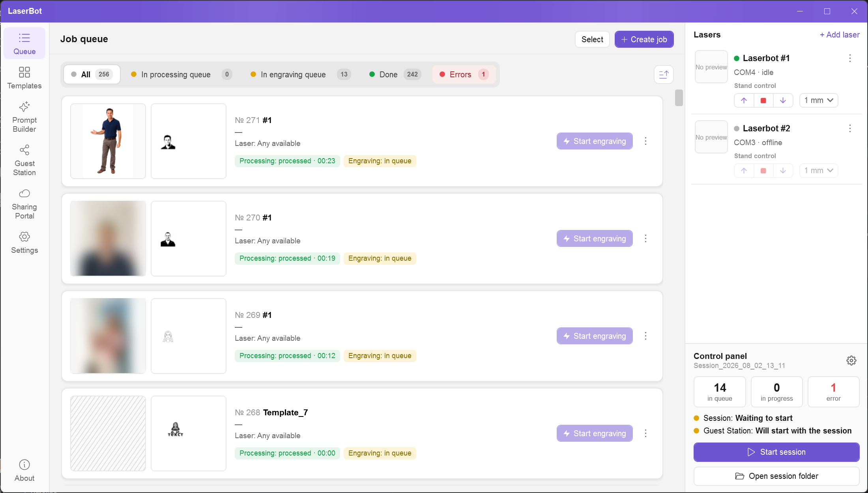Expand Laserbot #2 step size dropdown
The image size is (868, 493).
tap(819, 171)
